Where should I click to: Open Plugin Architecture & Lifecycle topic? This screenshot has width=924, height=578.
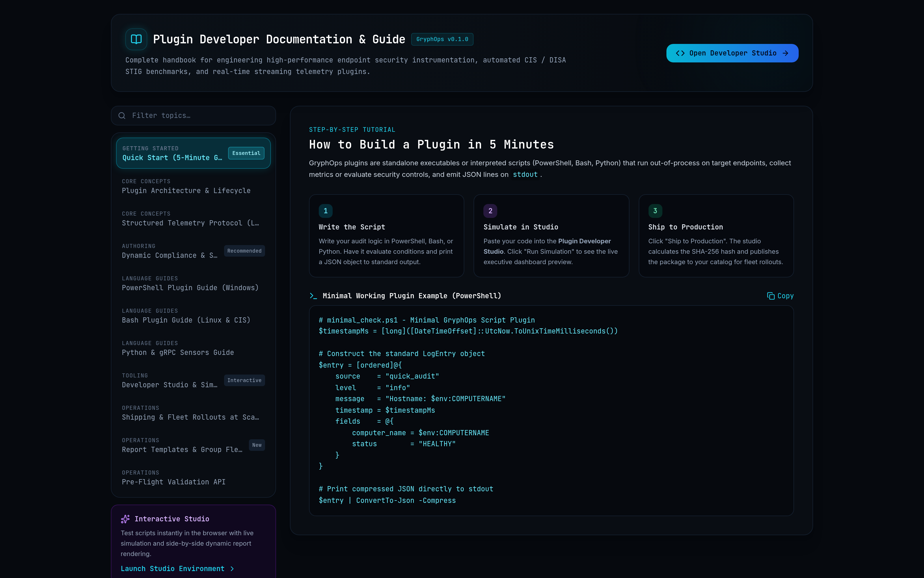point(193,186)
